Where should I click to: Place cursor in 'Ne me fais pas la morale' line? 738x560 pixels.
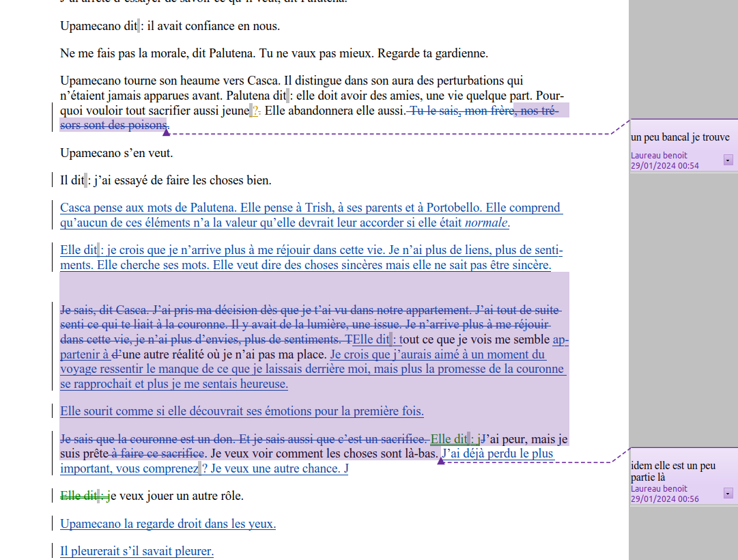[x=273, y=53]
